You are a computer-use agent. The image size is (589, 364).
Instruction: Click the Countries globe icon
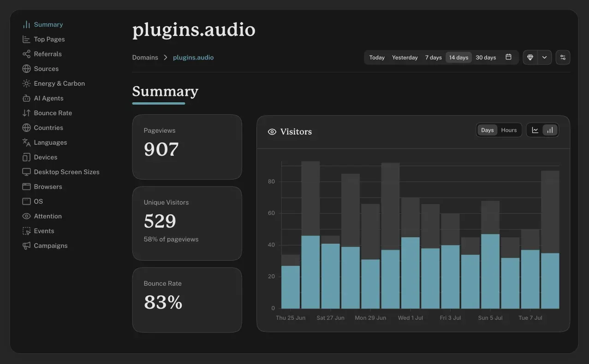tap(26, 128)
